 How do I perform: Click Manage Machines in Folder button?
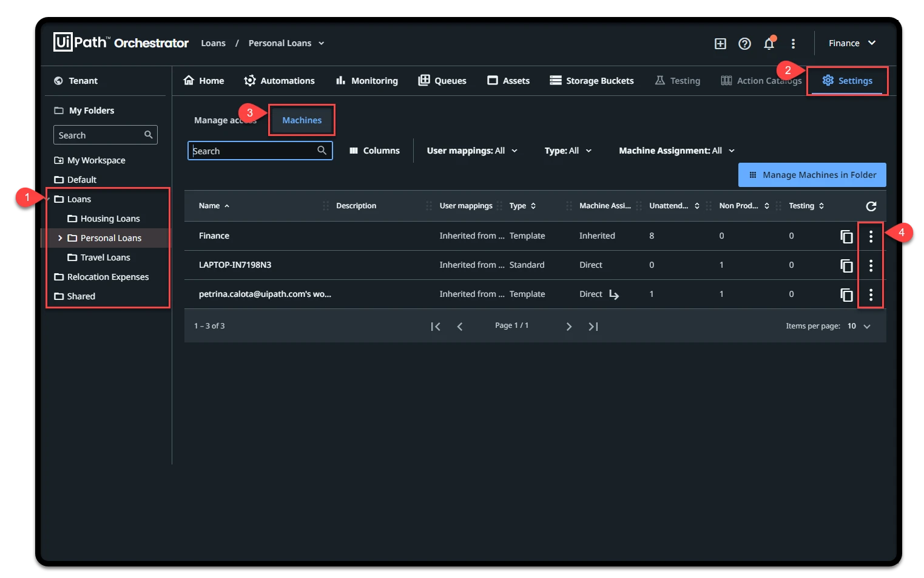[x=812, y=175]
